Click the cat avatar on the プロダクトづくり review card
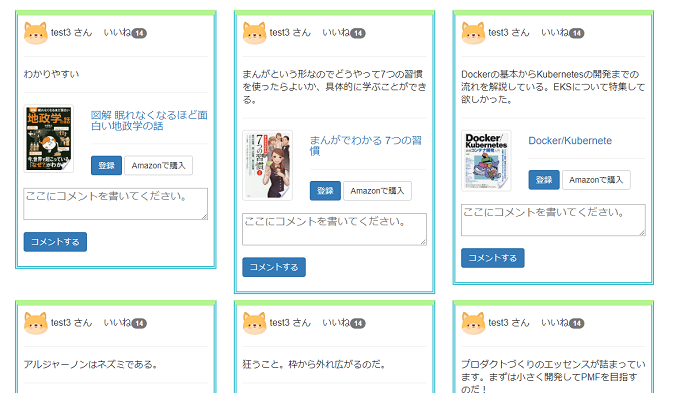 click(473, 323)
